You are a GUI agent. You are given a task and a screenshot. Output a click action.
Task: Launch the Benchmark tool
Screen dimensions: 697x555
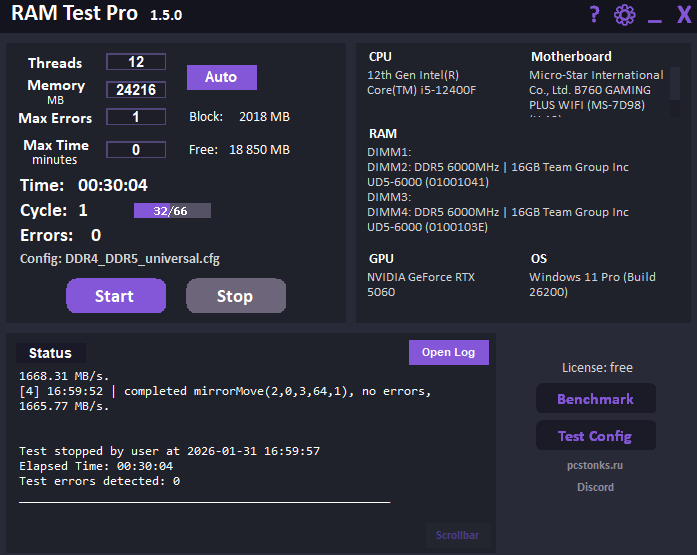pyautogui.click(x=595, y=399)
